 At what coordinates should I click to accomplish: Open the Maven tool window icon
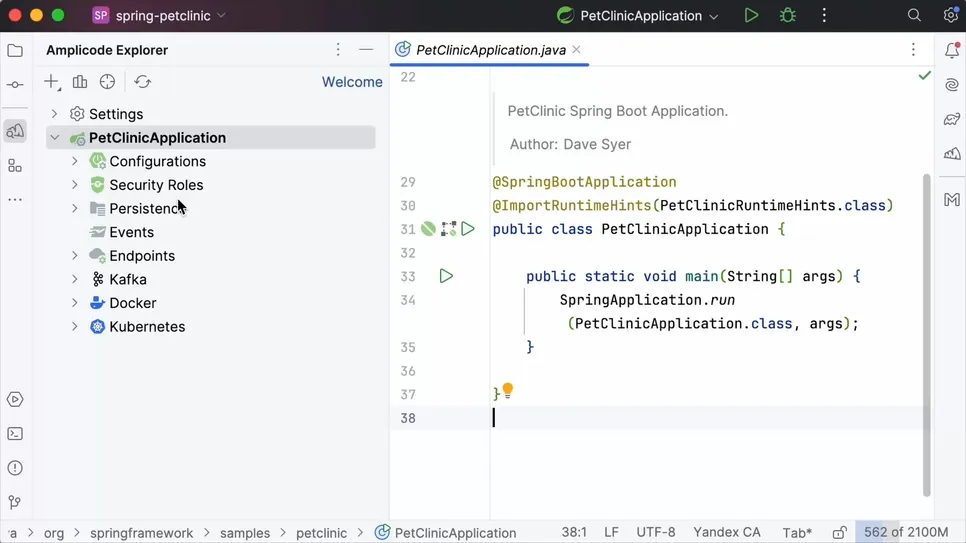[952, 199]
